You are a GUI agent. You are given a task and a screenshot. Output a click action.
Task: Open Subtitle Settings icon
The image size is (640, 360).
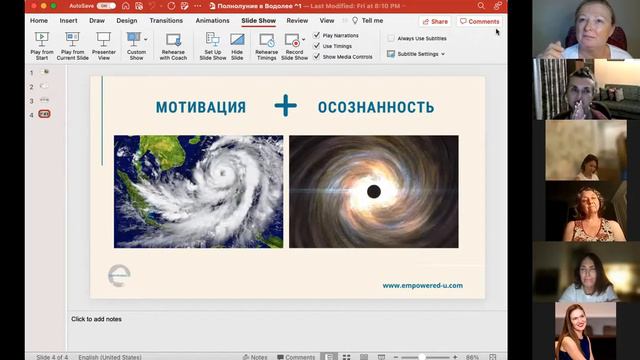[x=391, y=54]
